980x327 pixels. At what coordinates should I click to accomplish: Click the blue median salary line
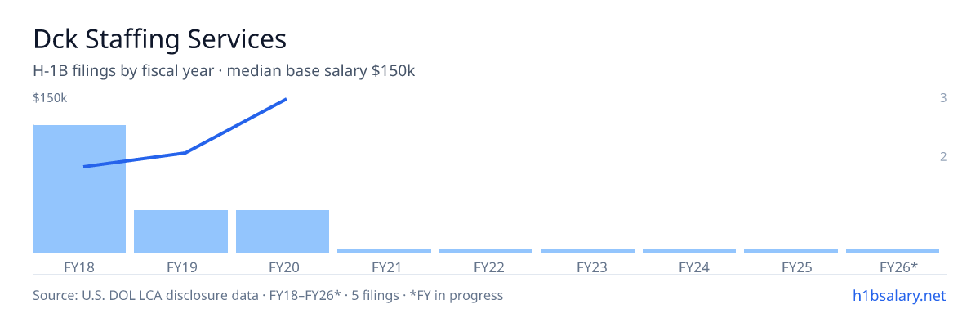(185, 133)
